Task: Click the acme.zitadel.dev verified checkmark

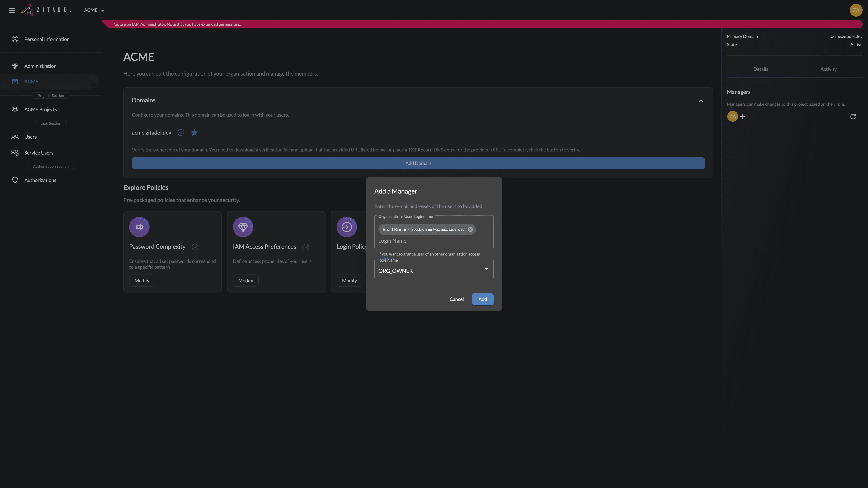Action: click(181, 133)
